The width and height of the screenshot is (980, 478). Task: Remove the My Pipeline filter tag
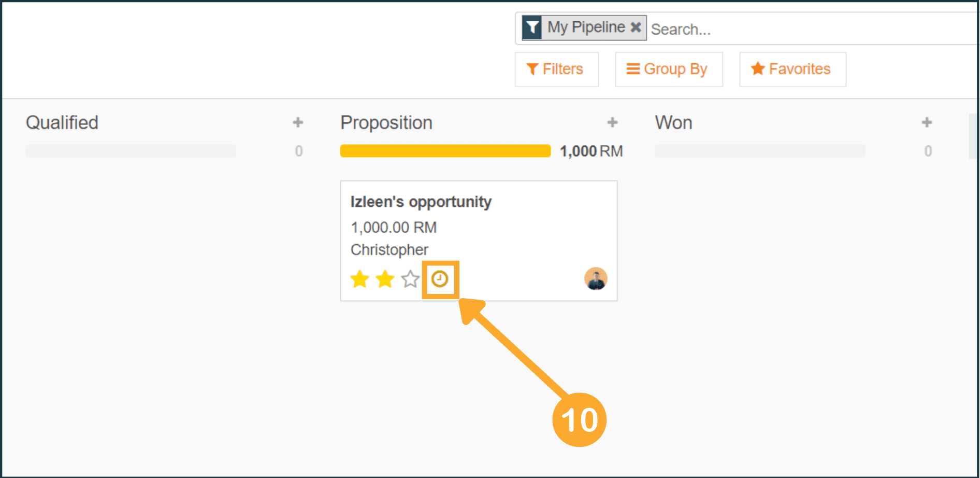coord(636,27)
